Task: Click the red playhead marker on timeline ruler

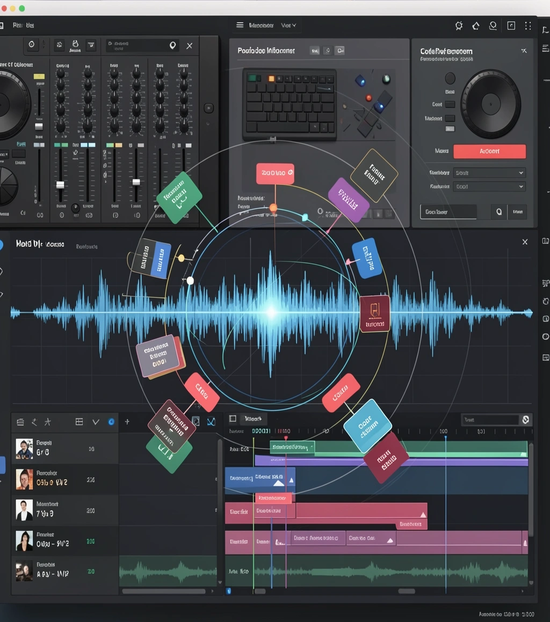Action: click(x=286, y=438)
